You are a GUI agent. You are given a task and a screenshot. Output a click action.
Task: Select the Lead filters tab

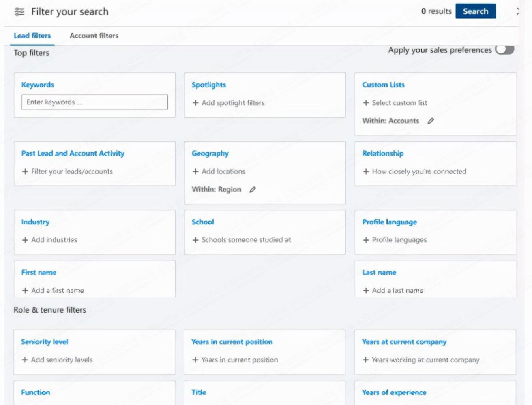pyautogui.click(x=32, y=36)
